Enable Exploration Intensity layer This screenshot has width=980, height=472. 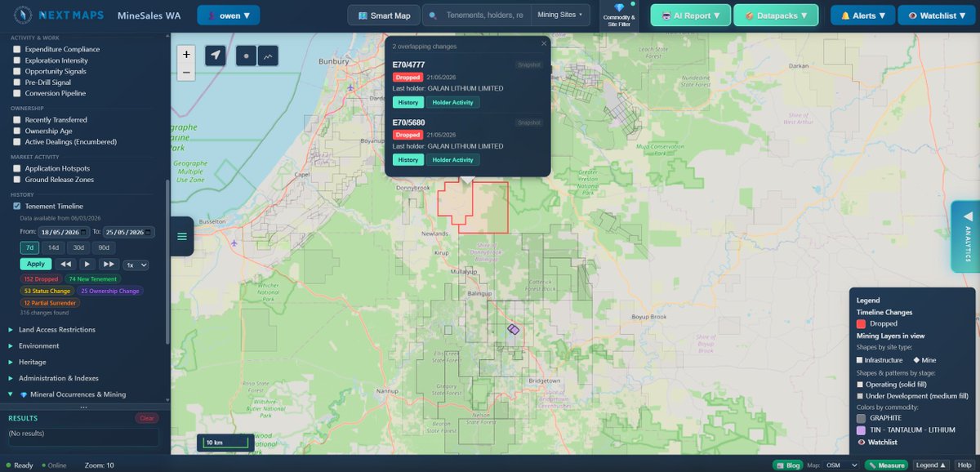[x=16, y=60]
